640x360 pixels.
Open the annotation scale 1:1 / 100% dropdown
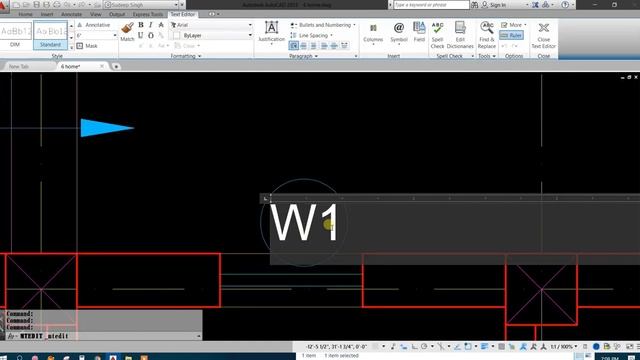tap(563, 347)
